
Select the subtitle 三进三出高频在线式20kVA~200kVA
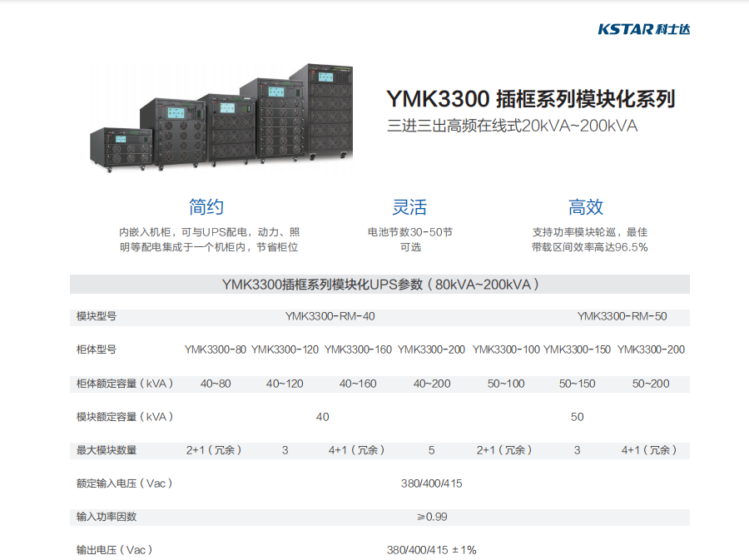tap(512, 126)
